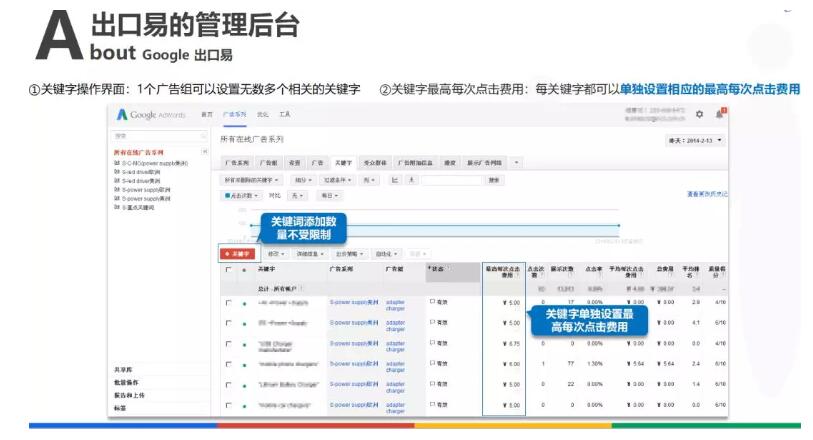The height and width of the screenshot is (440, 813).
Task: Open the notifications bell icon
Action: point(720,115)
